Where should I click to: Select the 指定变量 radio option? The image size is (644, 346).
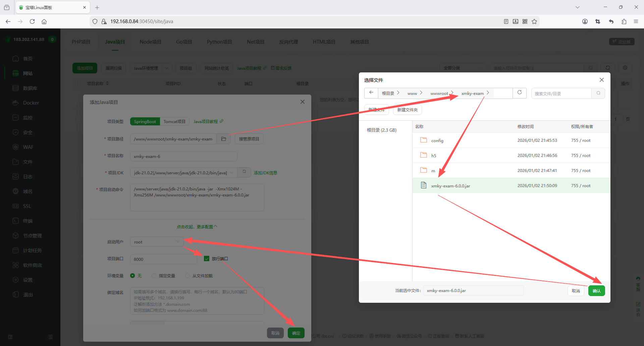pos(154,276)
